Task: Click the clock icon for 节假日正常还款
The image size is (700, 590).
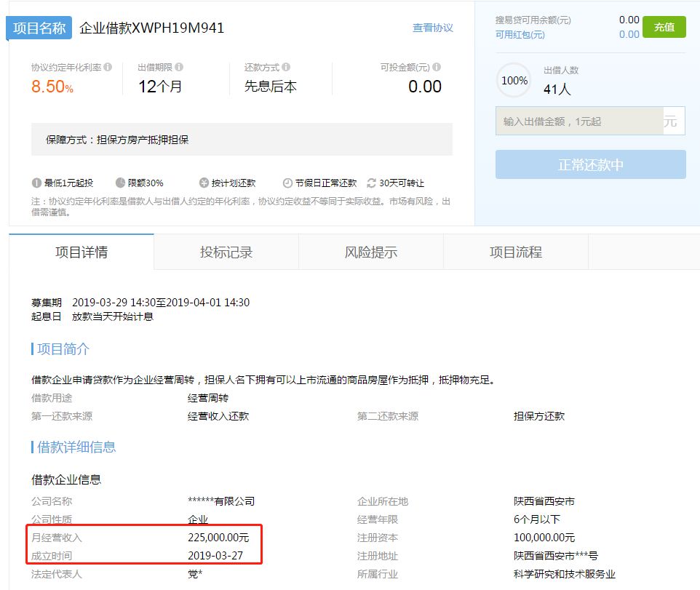Action: (x=287, y=183)
